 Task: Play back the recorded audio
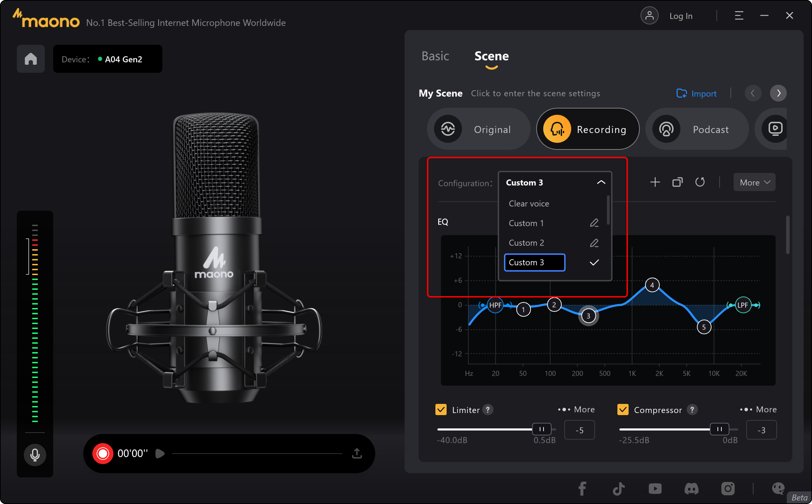pos(160,454)
